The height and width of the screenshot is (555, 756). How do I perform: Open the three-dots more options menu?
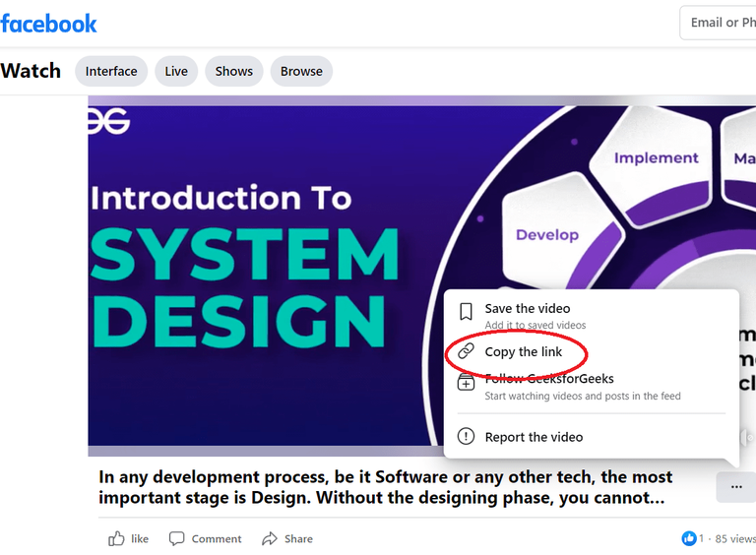point(736,487)
